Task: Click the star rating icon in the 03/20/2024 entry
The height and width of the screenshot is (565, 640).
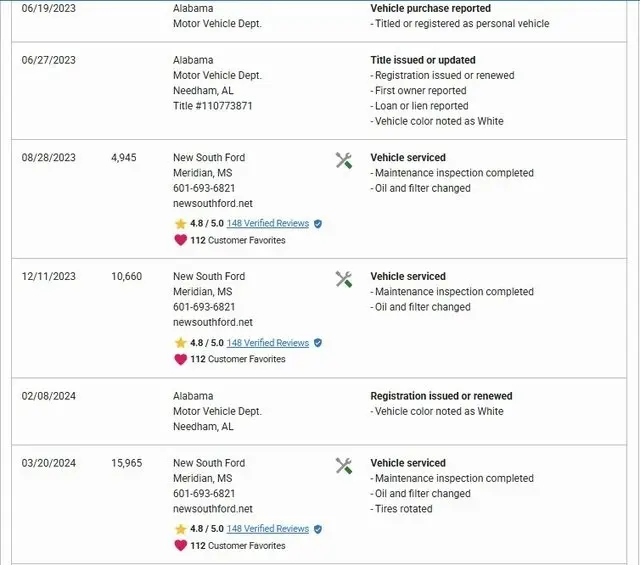Action: (x=180, y=529)
